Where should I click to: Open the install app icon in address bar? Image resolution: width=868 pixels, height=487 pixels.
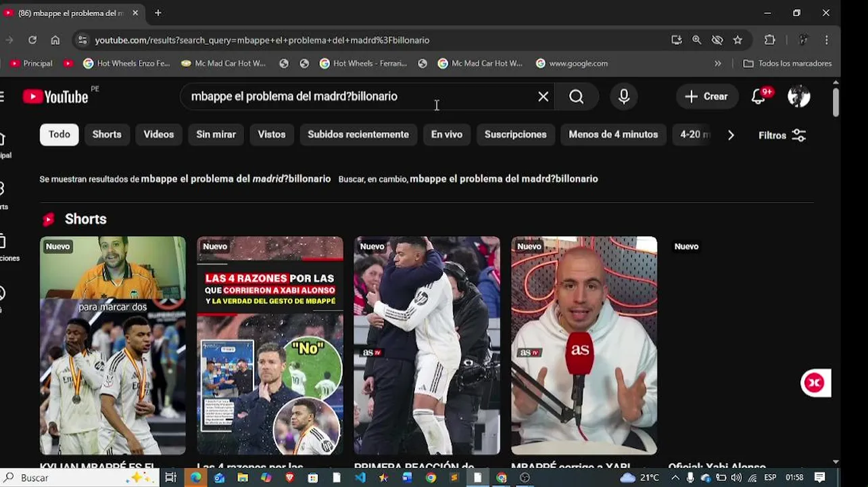coord(677,40)
